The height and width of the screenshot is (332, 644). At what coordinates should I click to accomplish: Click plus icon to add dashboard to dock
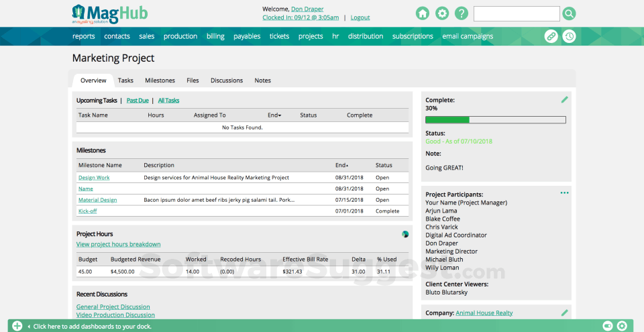coord(17,326)
